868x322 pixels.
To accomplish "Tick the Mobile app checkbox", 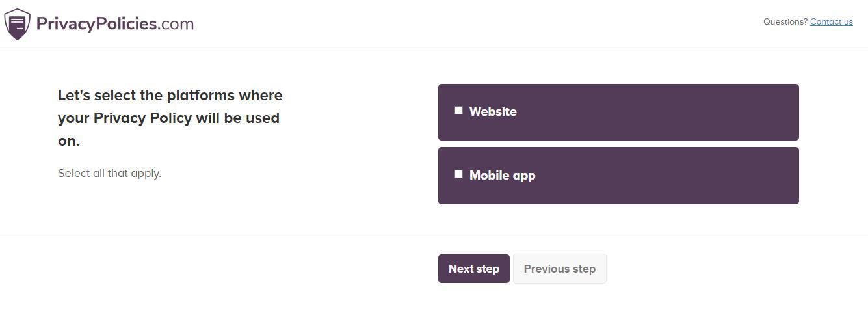I will click(x=458, y=174).
